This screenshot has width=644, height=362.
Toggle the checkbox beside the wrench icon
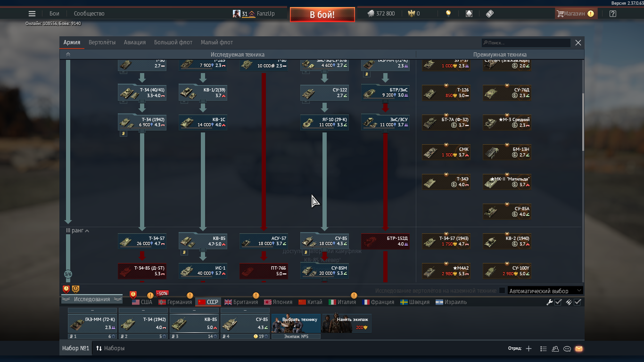pyautogui.click(x=558, y=302)
